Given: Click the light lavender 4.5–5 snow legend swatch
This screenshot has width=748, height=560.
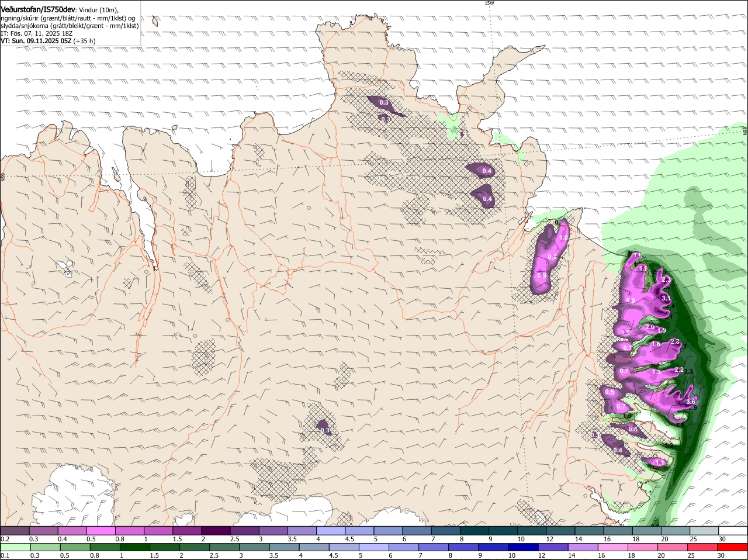Looking at the screenshot, I should click(x=359, y=531).
